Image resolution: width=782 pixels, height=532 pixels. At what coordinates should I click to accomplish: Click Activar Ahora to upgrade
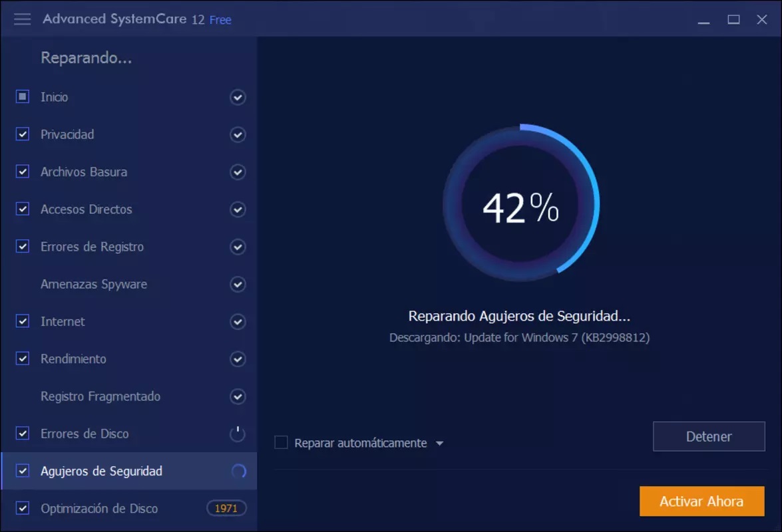701,501
